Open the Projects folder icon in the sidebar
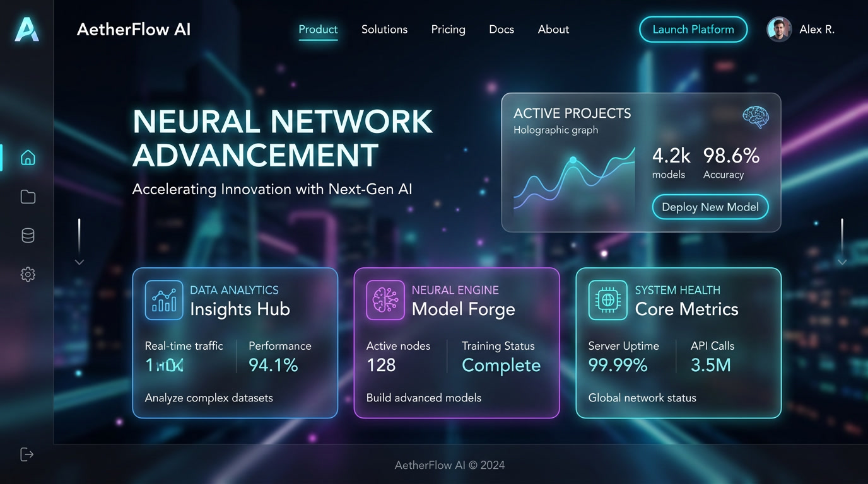This screenshot has height=484, width=868. tap(28, 196)
